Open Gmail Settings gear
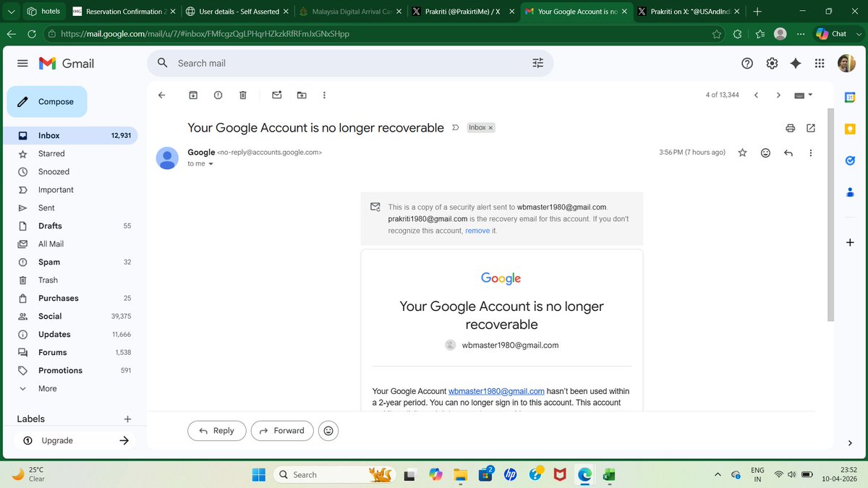Image resolution: width=868 pixels, height=488 pixels. pos(772,64)
